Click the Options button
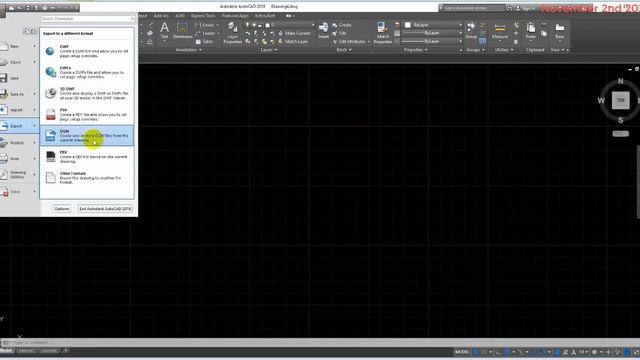Screen dimensions: 640x360 (62, 209)
